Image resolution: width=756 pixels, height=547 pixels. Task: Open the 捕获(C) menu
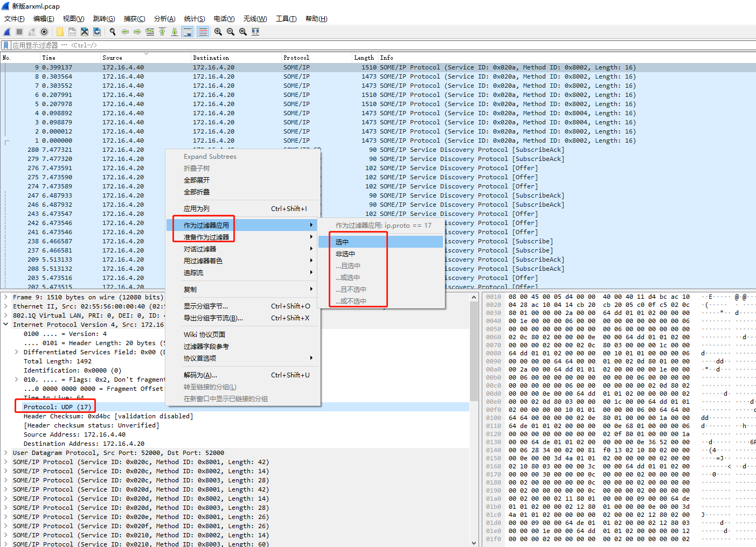[x=134, y=19]
